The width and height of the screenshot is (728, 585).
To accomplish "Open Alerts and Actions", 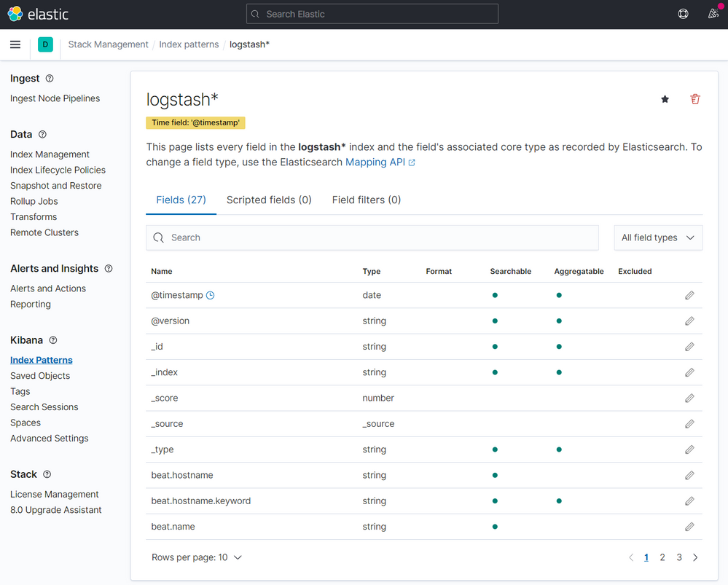I will pos(48,288).
